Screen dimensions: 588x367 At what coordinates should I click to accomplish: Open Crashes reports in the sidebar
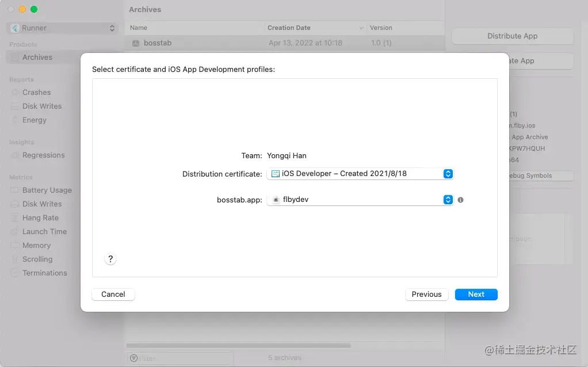[36, 92]
